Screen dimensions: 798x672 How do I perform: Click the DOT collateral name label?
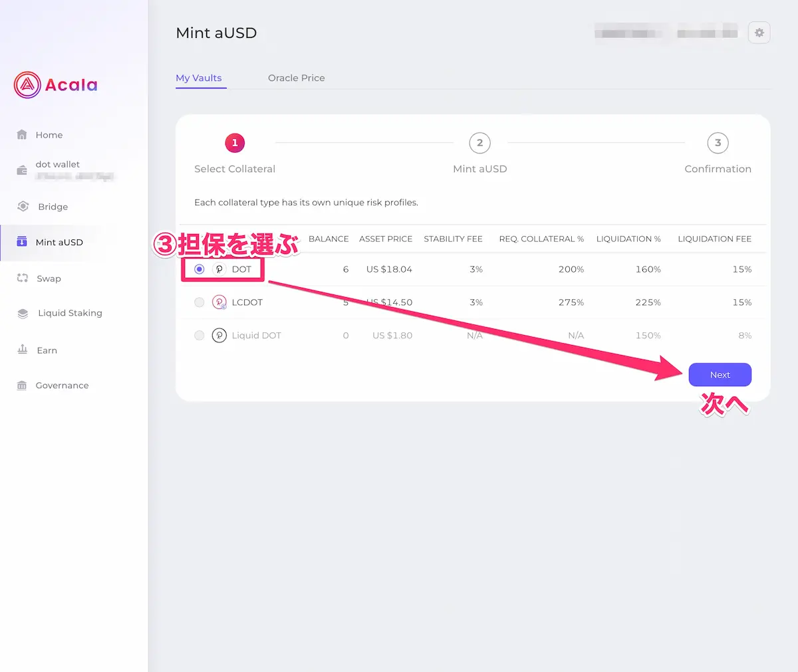click(x=241, y=269)
